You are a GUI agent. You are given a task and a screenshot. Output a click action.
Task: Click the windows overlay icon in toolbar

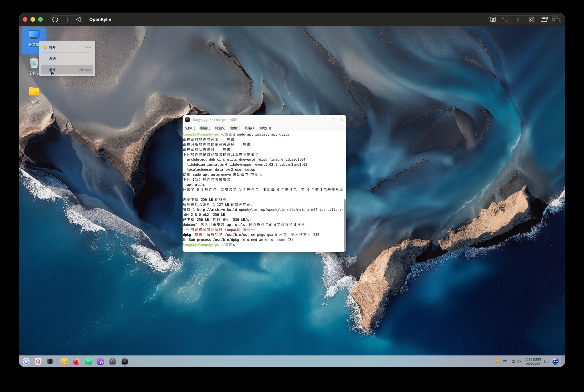click(556, 20)
